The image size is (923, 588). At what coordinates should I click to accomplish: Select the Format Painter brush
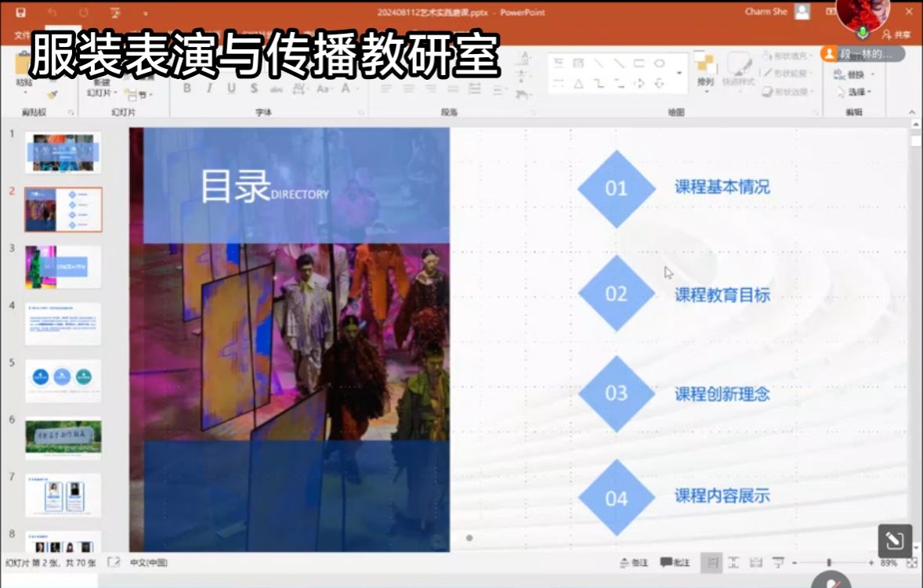point(52,94)
